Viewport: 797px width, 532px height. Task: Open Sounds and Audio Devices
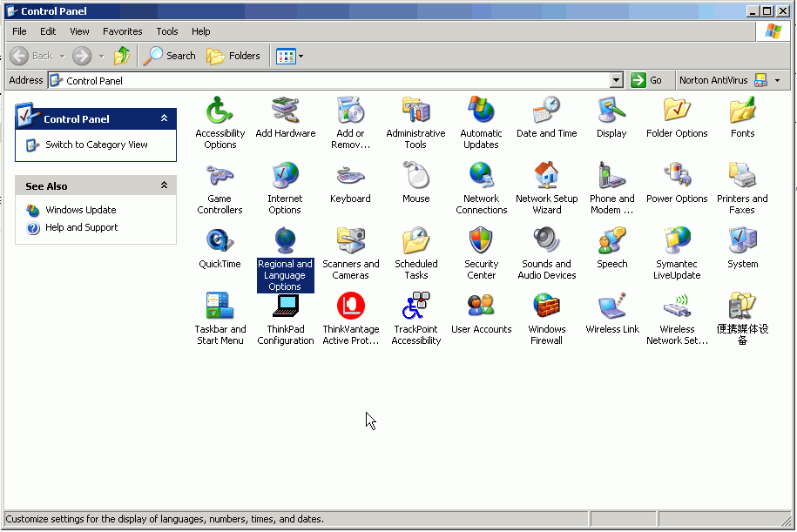point(546,241)
